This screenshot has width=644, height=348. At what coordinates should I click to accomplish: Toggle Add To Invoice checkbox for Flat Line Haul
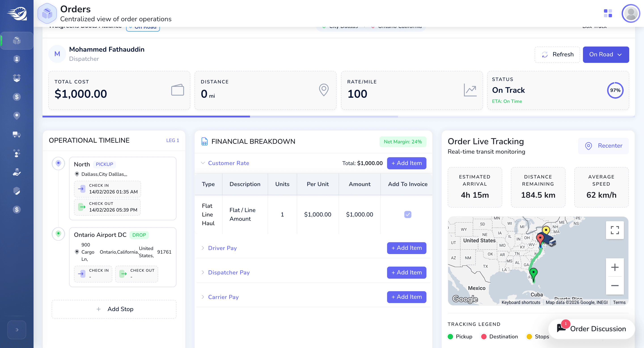pos(407,214)
